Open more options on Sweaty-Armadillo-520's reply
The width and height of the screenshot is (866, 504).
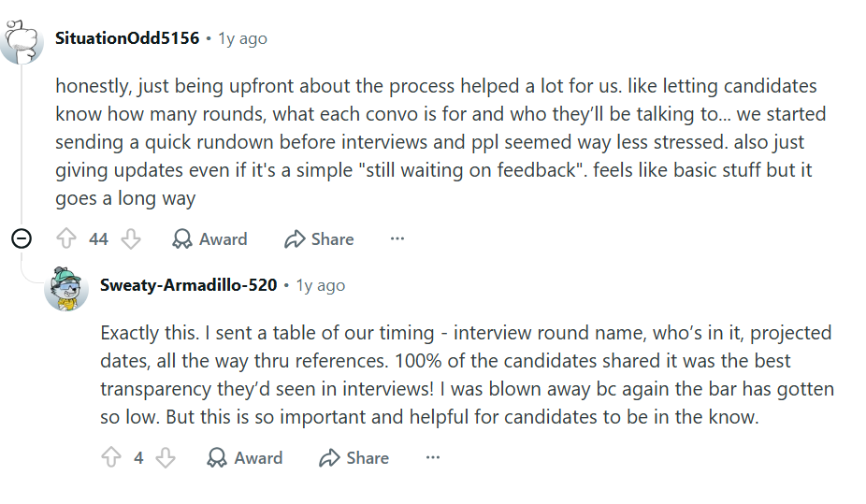(432, 457)
